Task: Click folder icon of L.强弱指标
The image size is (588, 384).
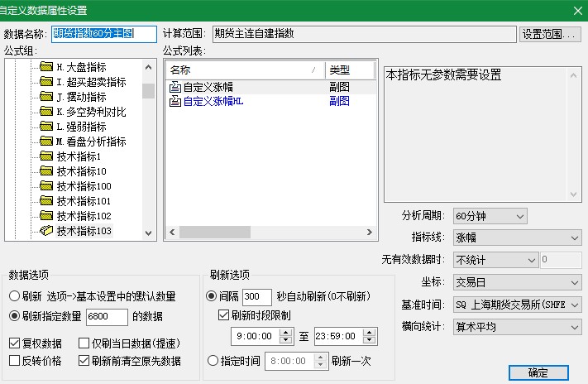Action: click(x=46, y=127)
